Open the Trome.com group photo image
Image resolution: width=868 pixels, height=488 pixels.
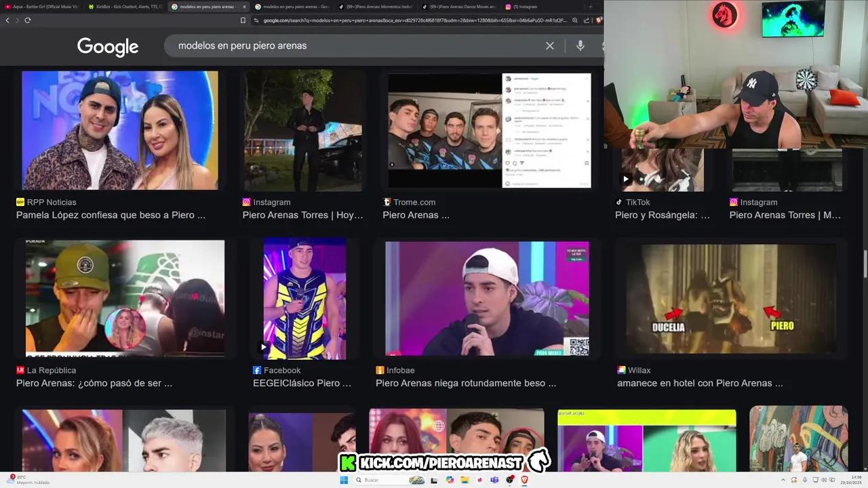click(489, 131)
